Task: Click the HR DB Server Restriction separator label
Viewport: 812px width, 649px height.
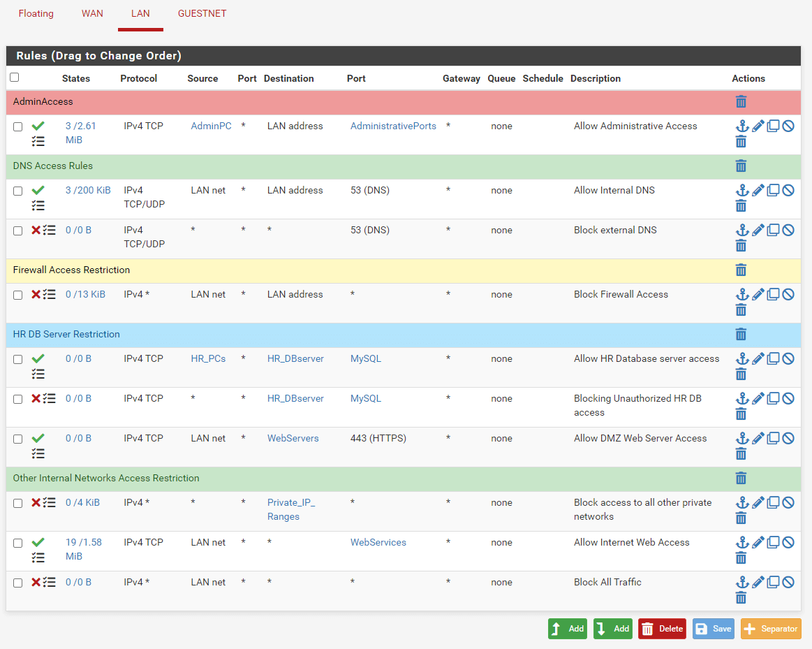Action: 66,334
